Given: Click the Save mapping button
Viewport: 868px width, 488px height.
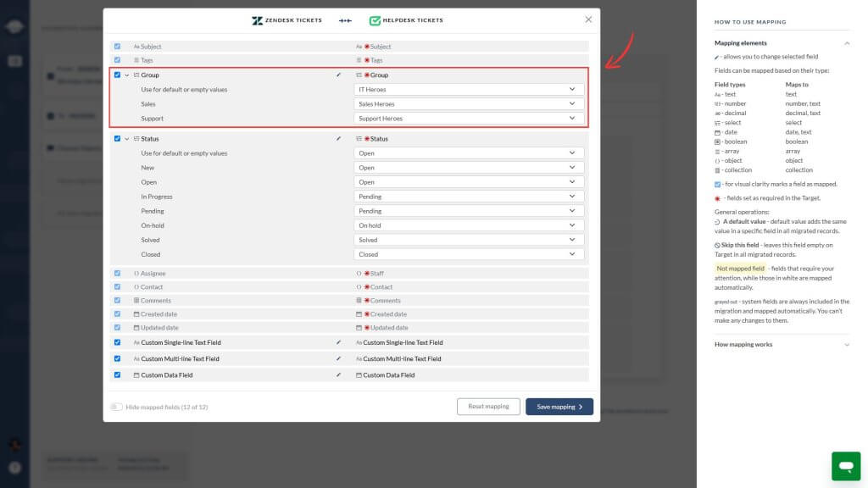Looking at the screenshot, I should point(559,407).
